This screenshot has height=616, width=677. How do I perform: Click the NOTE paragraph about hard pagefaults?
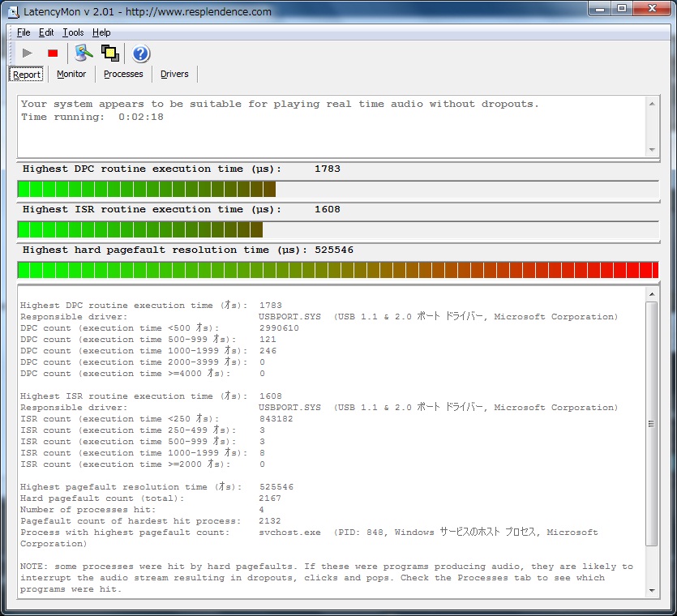[x=327, y=578]
